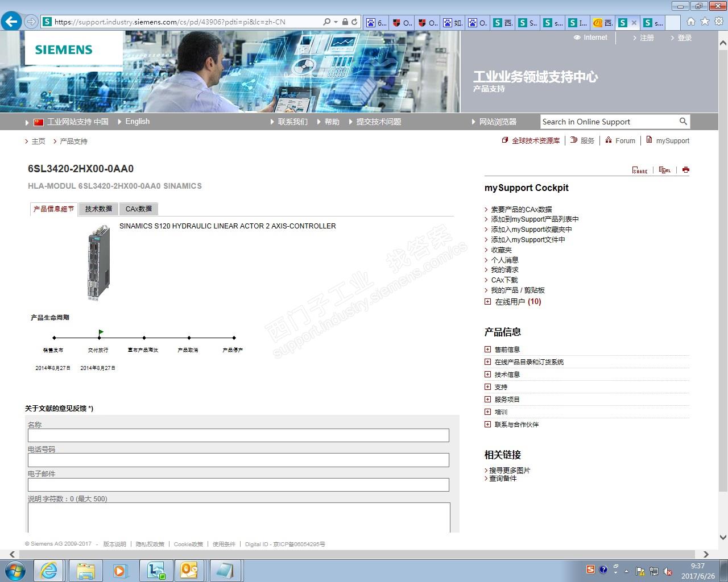Click 添加到mySupport产品列表中 link
This screenshot has height=582, width=728.
click(535, 219)
